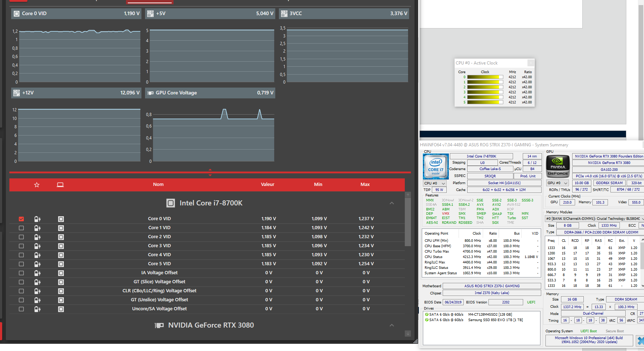The image size is (644, 351).
Task: Click the GPU Core Voltage graph icon
Action: [x=150, y=93]
